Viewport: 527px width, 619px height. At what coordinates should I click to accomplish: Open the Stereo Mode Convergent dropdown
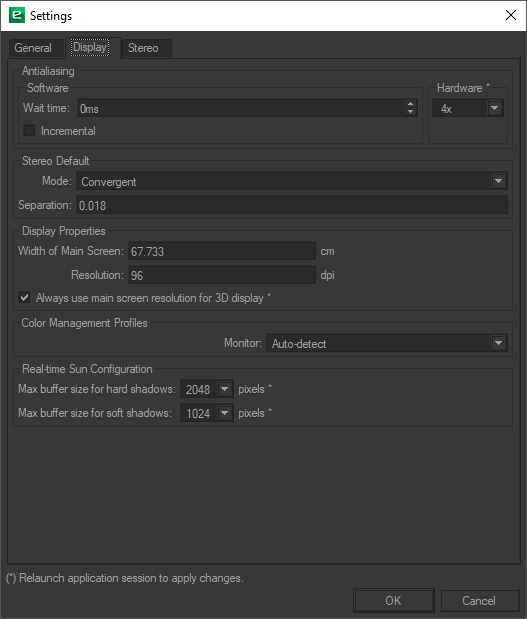pos(292,181)
